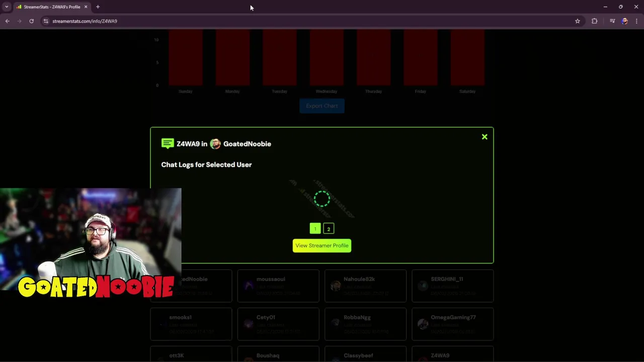
Task: Click the ott3K streamer name
Action: [x=177, y=355]
